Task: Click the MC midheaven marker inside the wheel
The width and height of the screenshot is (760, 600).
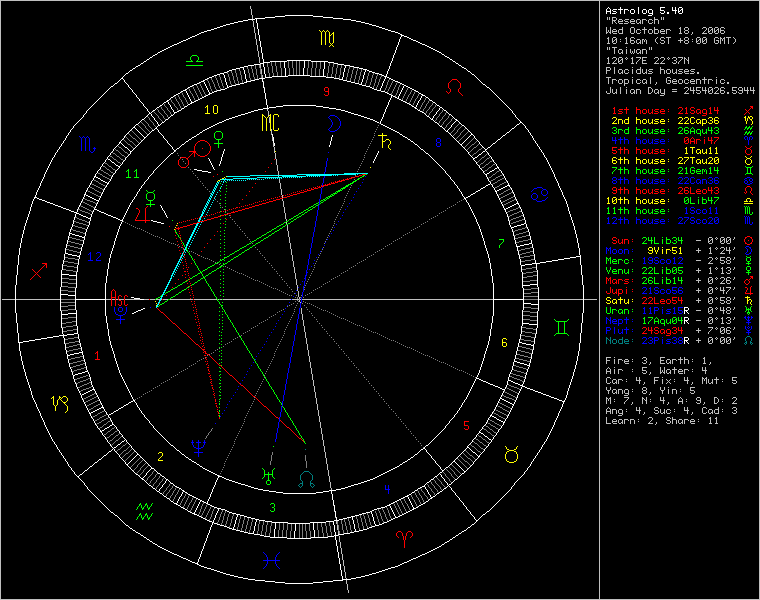Action: (270, 123)
